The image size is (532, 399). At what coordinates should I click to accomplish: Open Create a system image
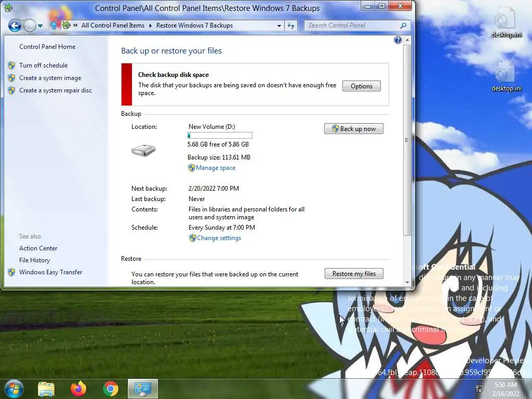point(50,78)
